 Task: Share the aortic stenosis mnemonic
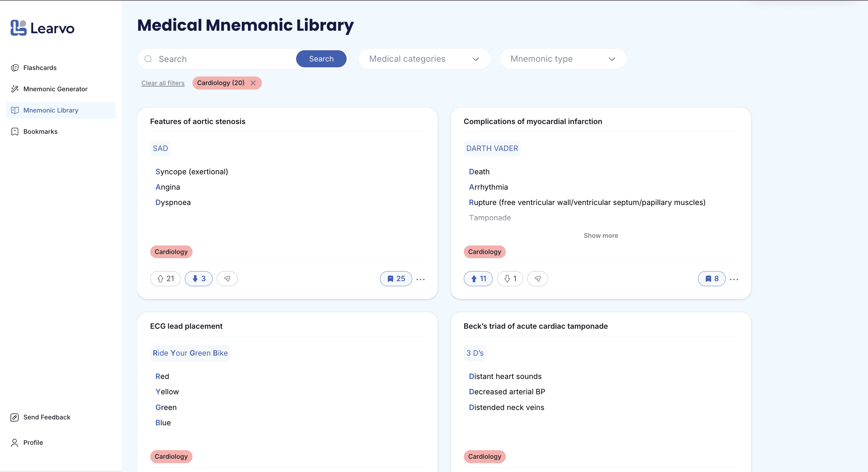click(x=227, y=279)
